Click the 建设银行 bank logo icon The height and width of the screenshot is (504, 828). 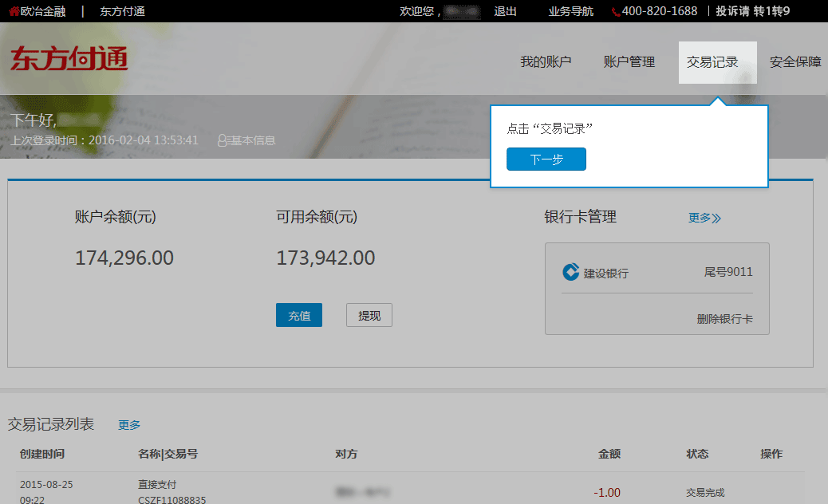point(571,272)
